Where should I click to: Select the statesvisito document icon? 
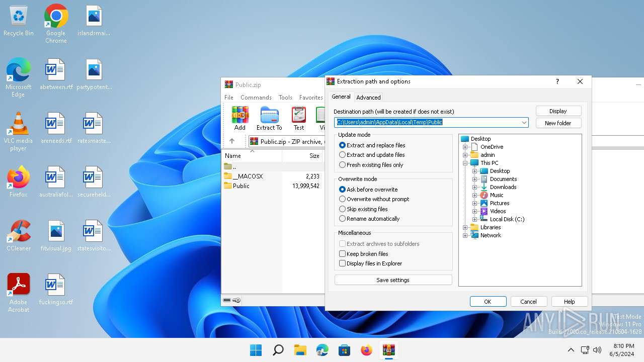click(x=94, y=235)
